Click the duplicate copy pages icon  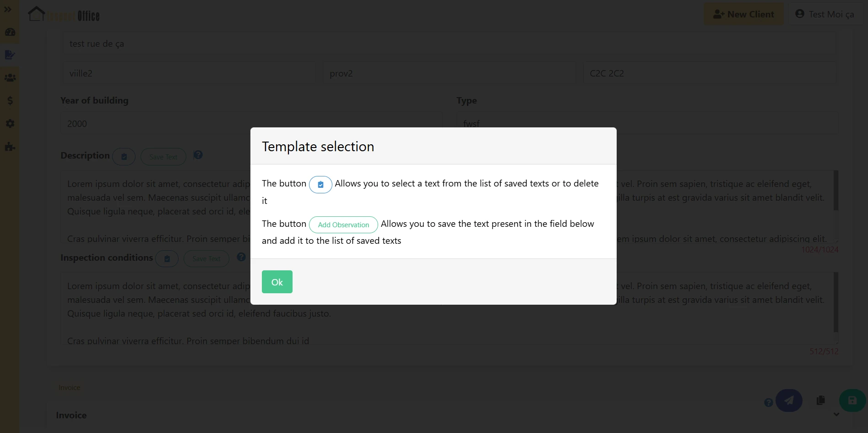820,400
